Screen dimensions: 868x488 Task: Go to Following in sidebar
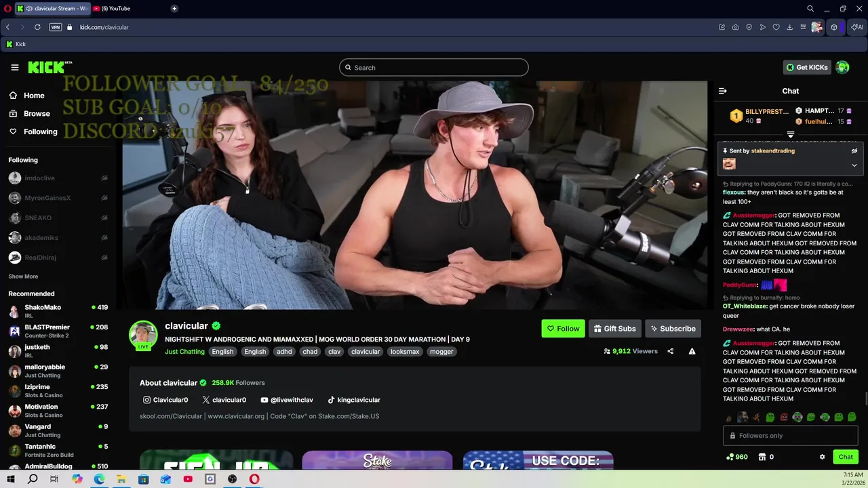(33, 131)
